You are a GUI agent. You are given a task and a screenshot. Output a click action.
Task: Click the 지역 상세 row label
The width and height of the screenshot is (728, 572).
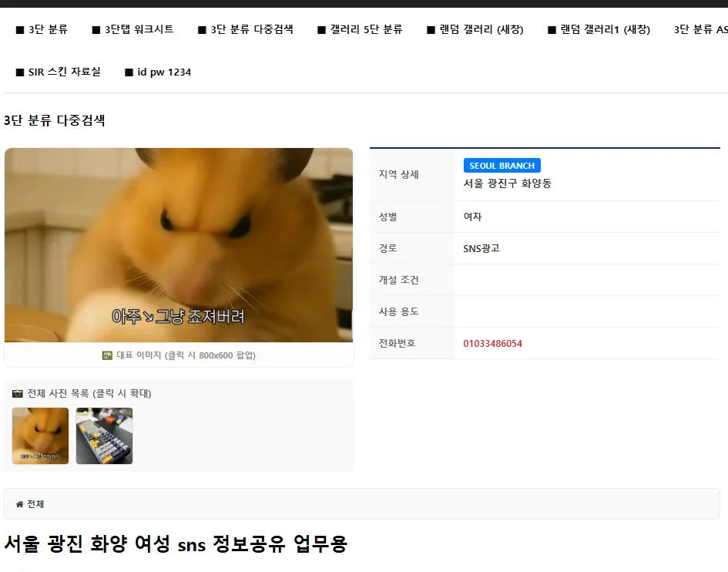point(399,174)
